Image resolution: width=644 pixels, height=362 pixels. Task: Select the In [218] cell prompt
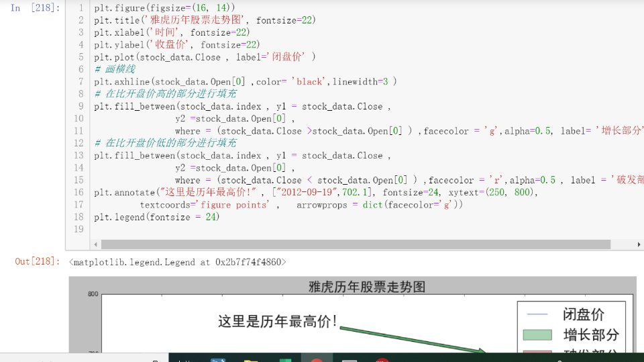tap(36, 8)
